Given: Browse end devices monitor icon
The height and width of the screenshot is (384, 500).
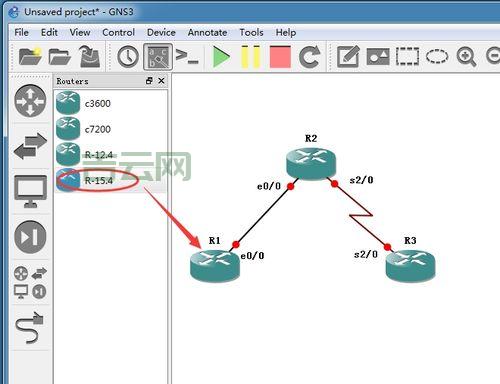Looking at the screenshot, I should coord(30,191).
